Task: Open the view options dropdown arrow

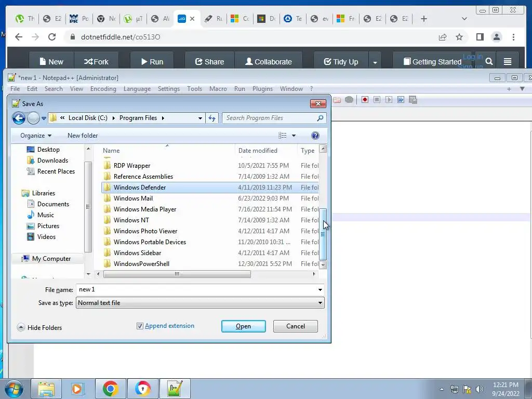Action: tap(294, 136)
